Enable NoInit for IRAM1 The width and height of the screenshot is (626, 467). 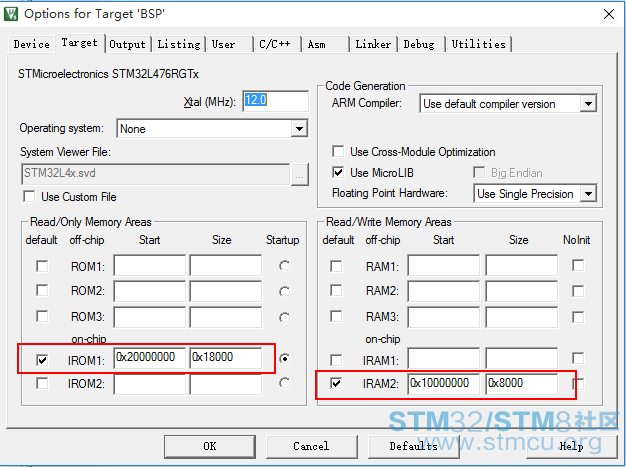pyautogui.click(x=578, y=358)
